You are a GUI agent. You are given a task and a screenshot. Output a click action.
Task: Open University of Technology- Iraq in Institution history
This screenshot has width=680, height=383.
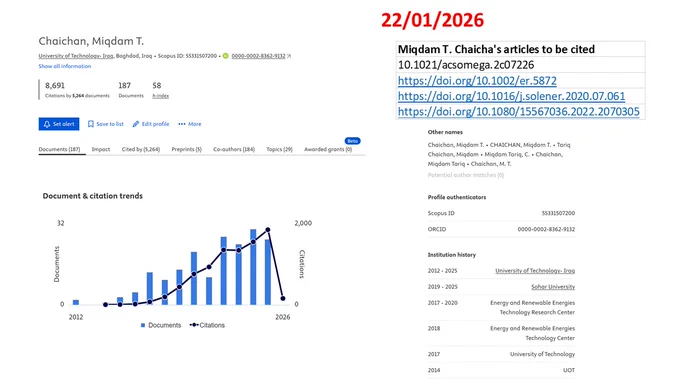[535, 271]
